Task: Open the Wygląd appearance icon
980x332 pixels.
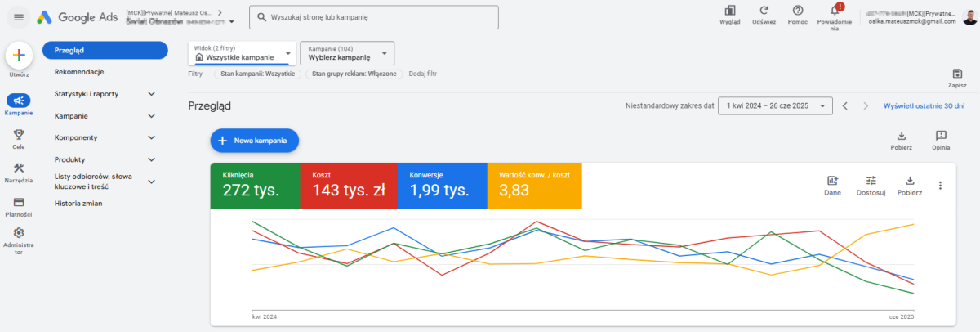Action: (x=729, y=11)
